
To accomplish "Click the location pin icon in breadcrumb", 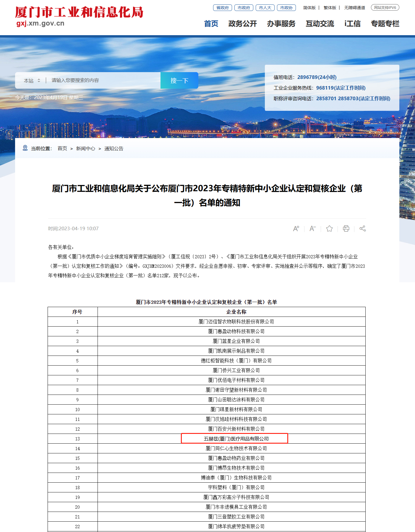I will point(25,148).
